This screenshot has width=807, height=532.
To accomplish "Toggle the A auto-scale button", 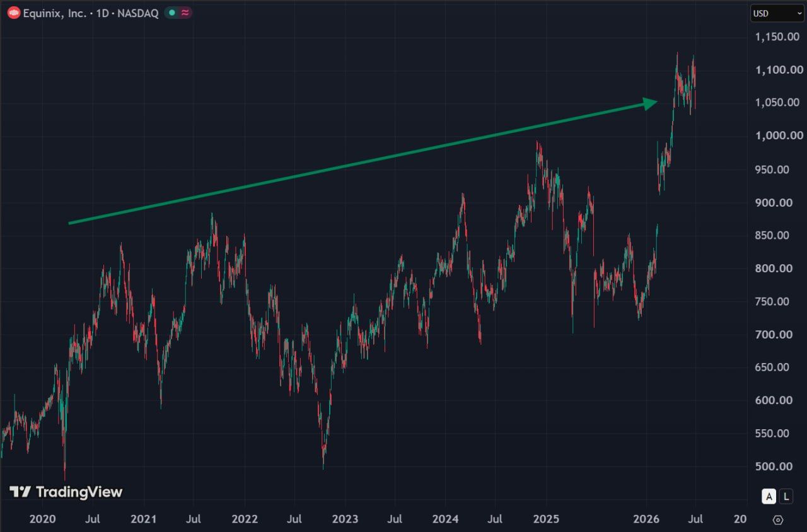I will [769, 497].
